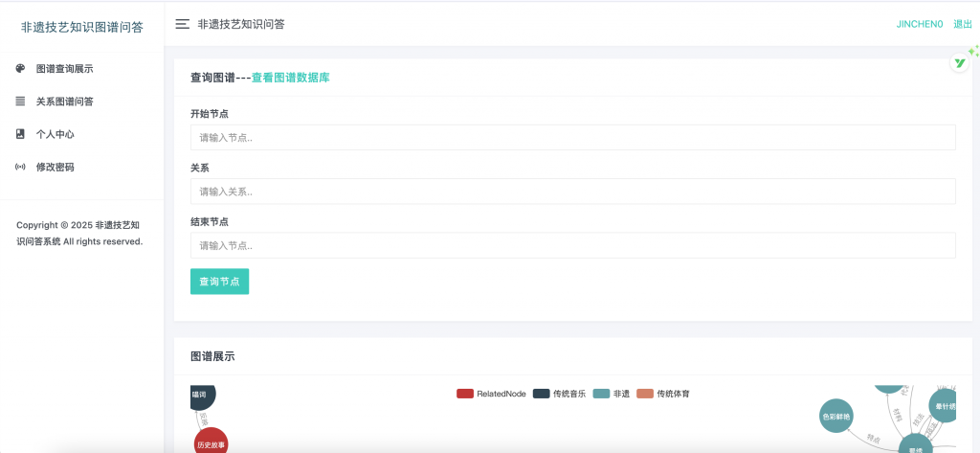The width and height of the screenshot is (980, 453).
Task: Select the 唱词 dark graph node
Action: coord(203,398)
